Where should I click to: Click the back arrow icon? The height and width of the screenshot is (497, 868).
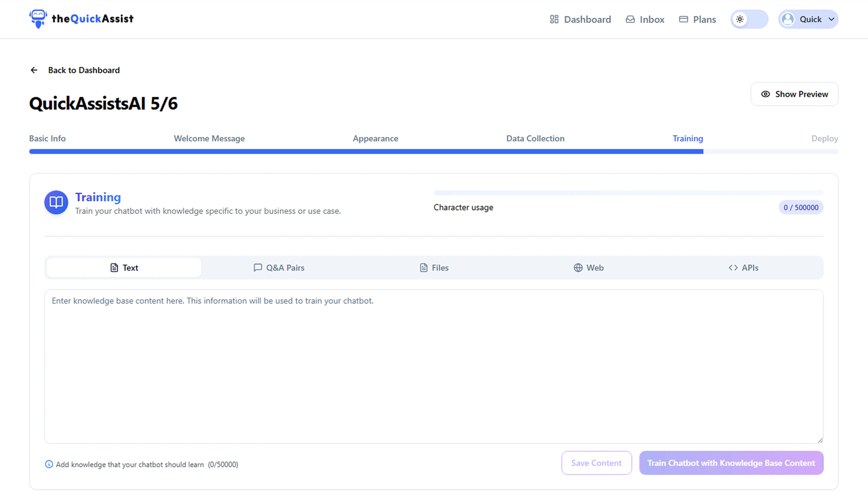coord(34,70)
